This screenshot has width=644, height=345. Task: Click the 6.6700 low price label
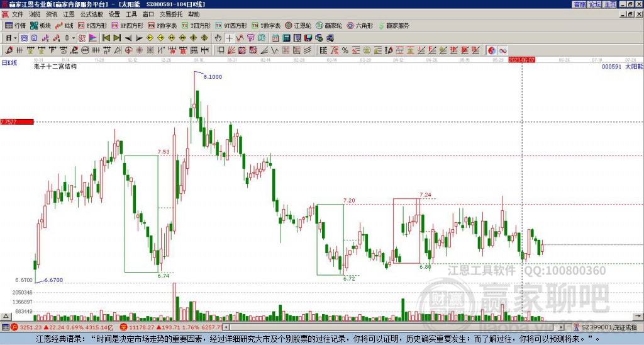[54, 280]
